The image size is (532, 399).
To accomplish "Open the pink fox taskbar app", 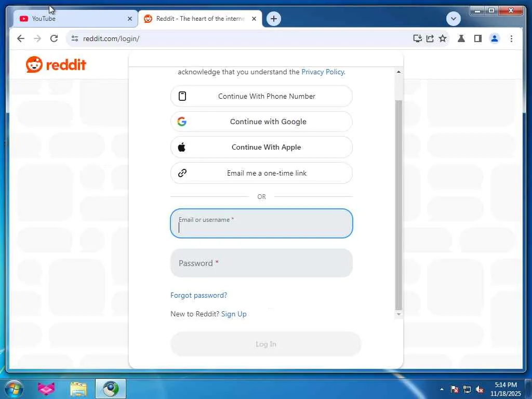I will point(46,389).
